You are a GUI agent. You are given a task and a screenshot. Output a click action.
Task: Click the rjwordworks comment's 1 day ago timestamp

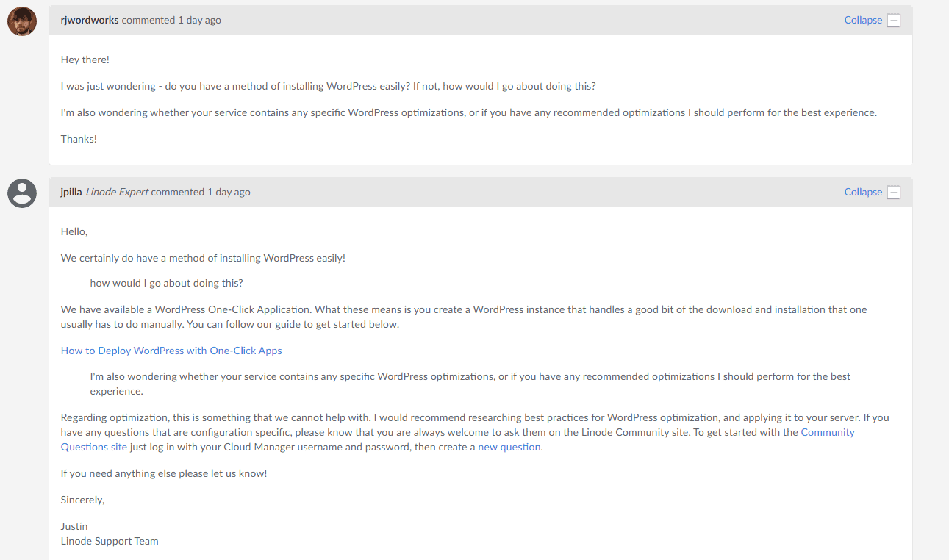199,20
